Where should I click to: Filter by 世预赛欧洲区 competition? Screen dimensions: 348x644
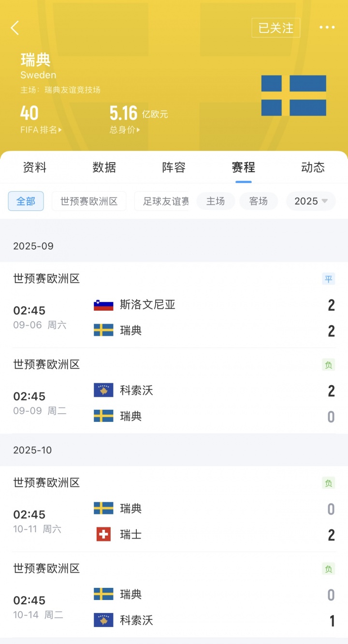[89, 201]
